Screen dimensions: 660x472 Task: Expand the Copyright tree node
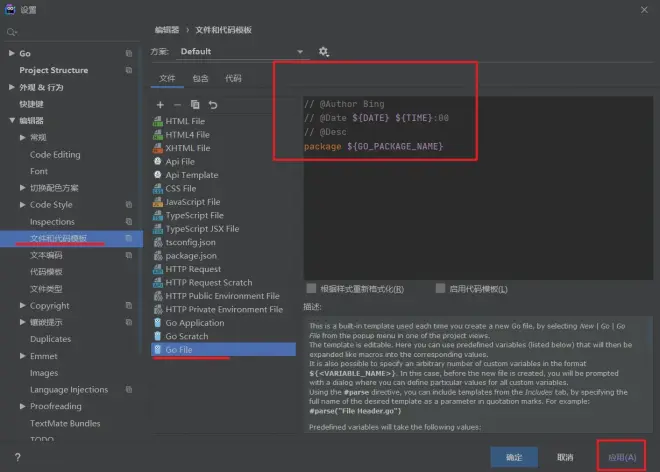22,305
